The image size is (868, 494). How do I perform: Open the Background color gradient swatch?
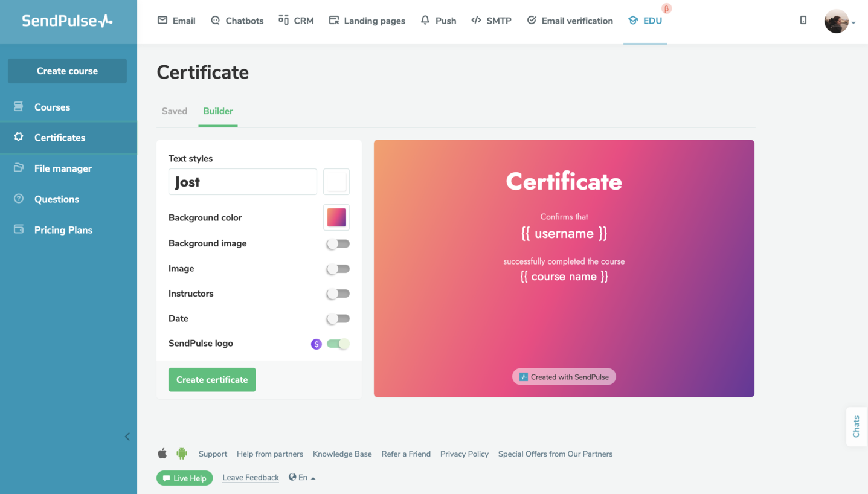pyautogui.click(x=336, y=217)
